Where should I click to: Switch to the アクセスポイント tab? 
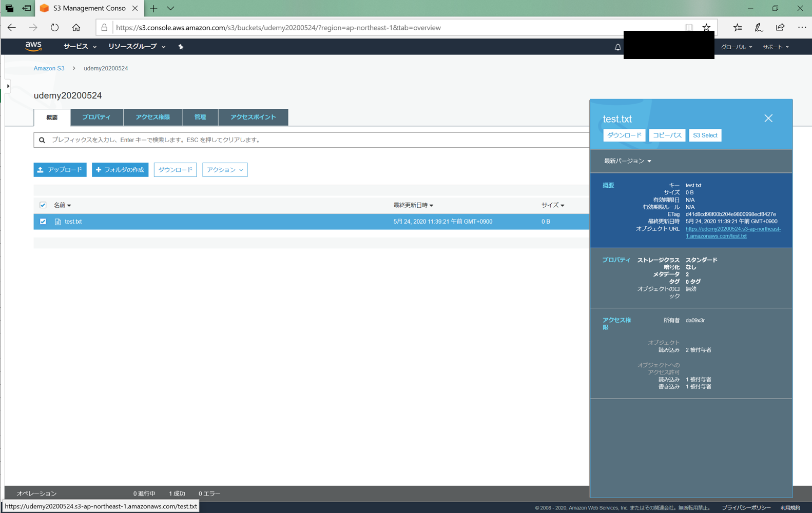(x=253, y=117)
